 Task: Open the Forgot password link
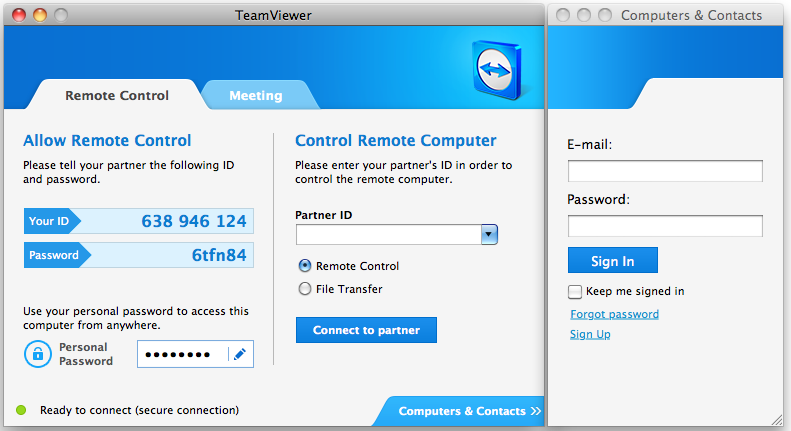[x=614, y=314]
